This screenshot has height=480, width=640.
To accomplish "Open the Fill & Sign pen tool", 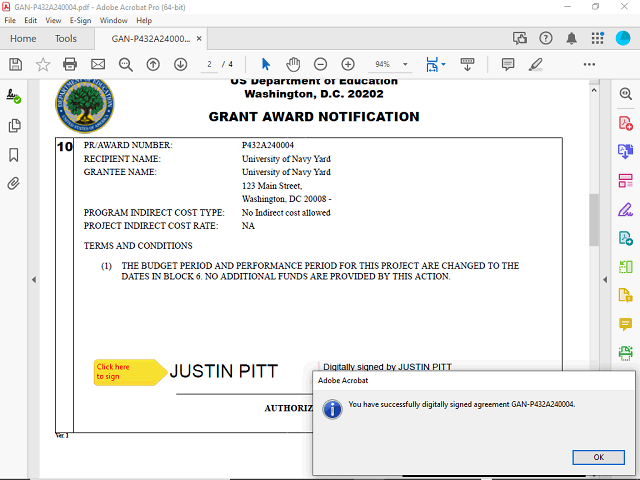I will tap(626, 209).
